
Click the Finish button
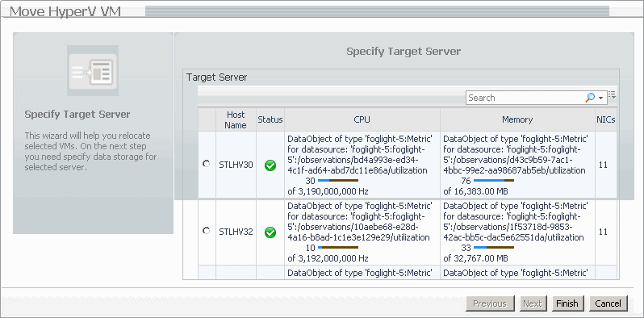[567, 303]
